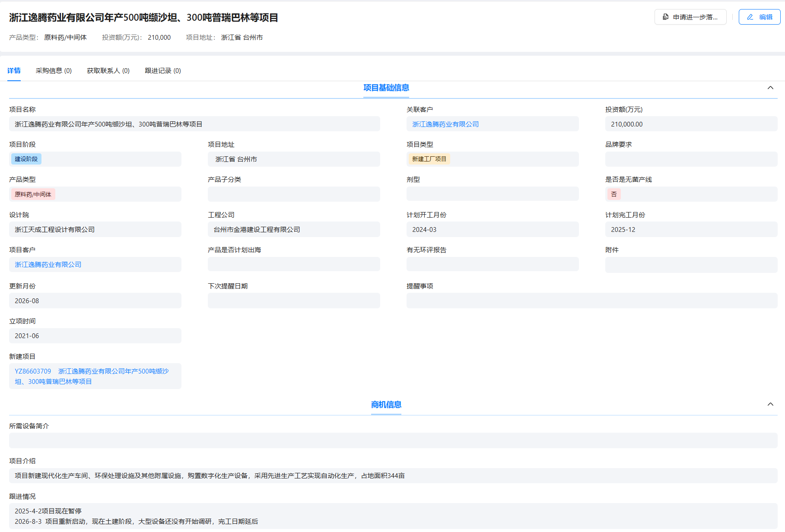Viewport: 785px width, 532px height.
Task: Click the 否 tag under 是否是无菌产线
Action: click(x=614, y=194)
